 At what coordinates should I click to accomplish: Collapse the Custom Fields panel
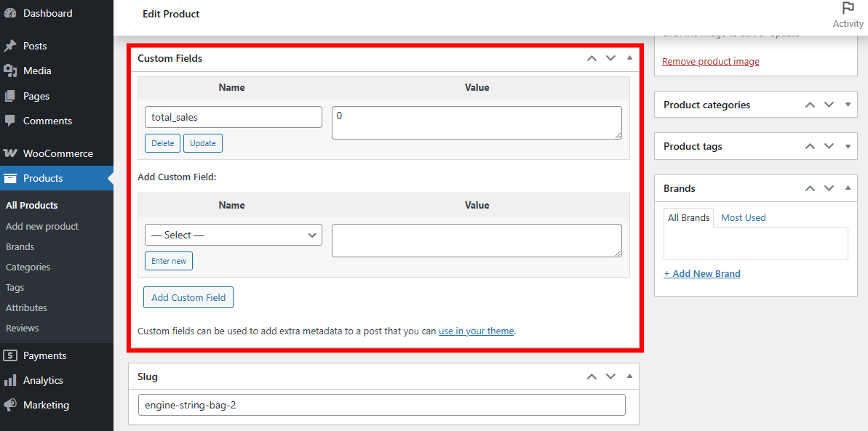(629, 58)
